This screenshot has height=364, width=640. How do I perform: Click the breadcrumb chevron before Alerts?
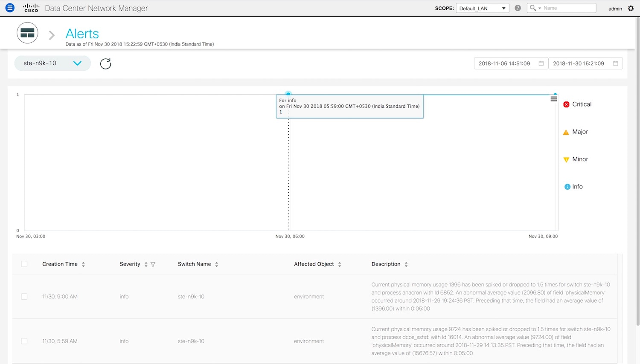(52, 35)
